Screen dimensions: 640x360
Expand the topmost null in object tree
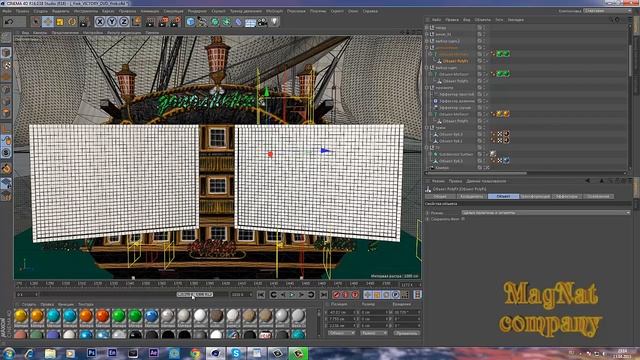click(427, 27)
